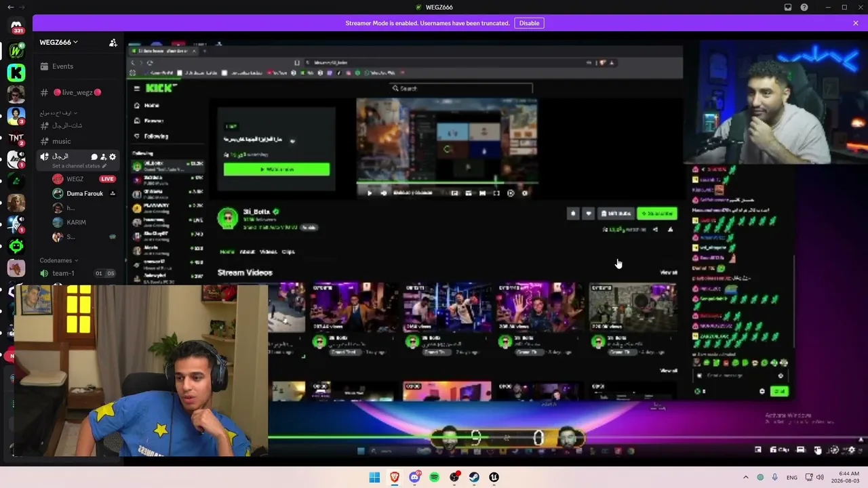Click 'Set a channel status' text
Viewport: 868px width, 488px height.
point(76,166)
